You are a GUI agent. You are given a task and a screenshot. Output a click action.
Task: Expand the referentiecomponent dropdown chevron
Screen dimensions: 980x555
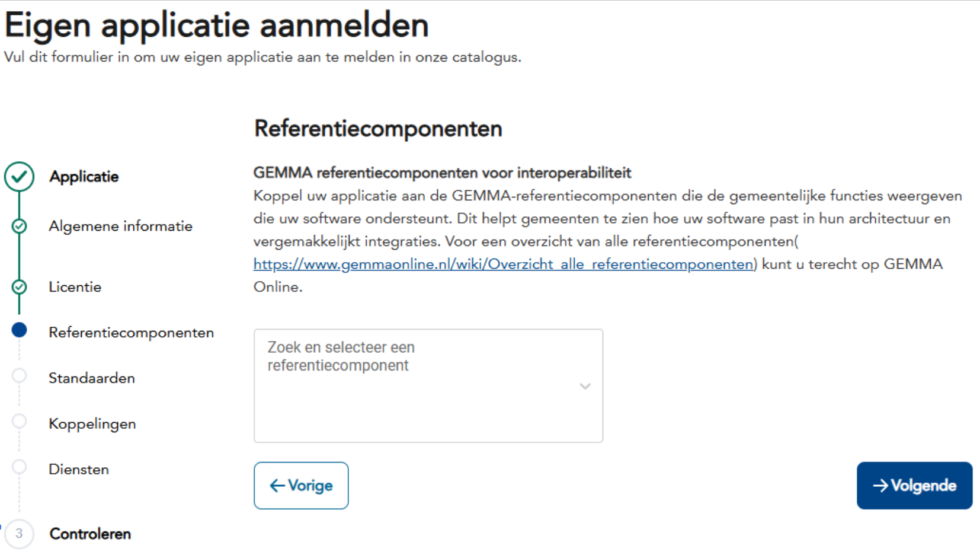585,387
